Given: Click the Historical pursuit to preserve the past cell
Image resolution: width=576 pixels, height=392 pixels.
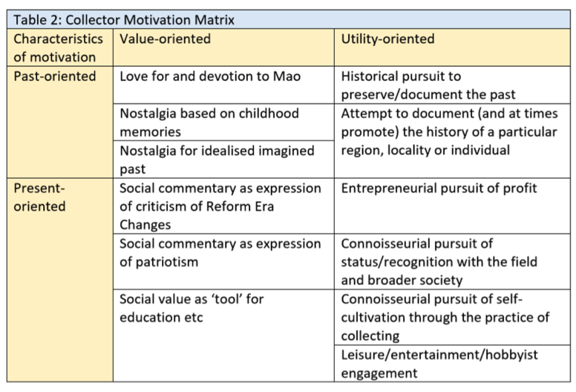Looking at the screenshot, I should pyautogui.click(x=452, y=85).
